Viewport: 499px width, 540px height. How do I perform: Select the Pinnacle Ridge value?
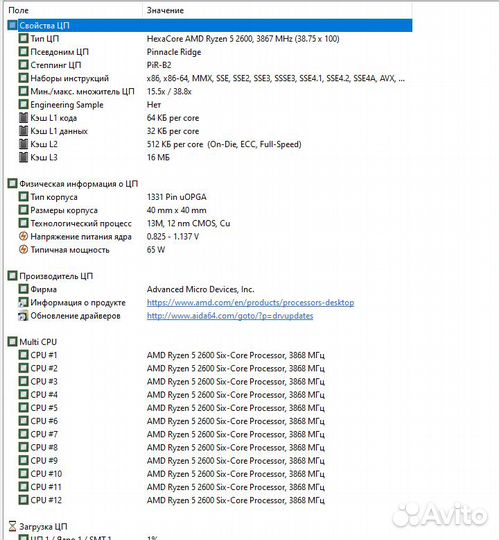click(x=174, y=52)
